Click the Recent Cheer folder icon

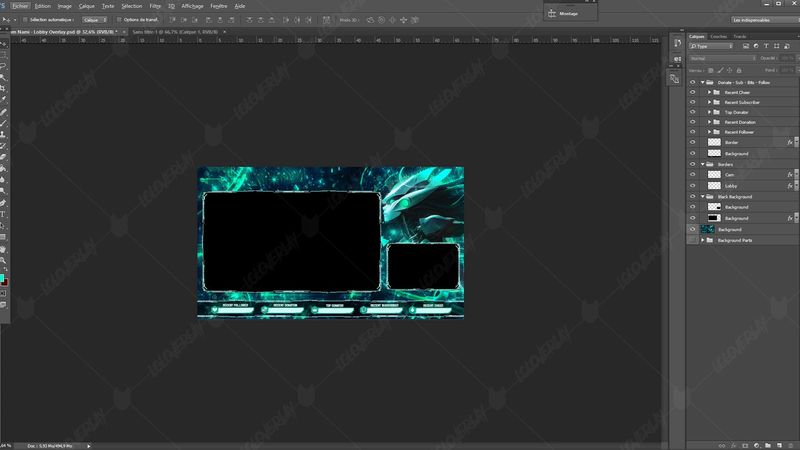pos(717,92)
